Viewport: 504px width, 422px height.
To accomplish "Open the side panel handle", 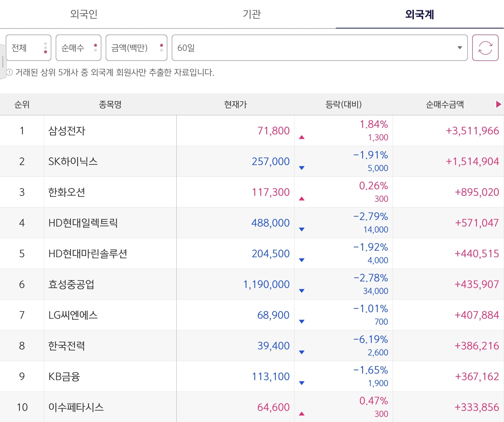I will coord(3,61).
